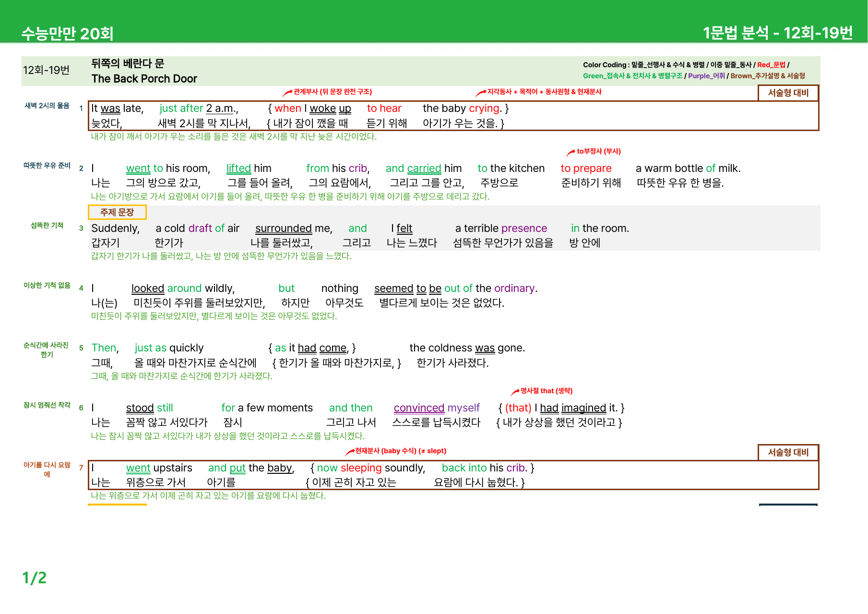This screenshot has height=614, width=868.
Task: Click the passage label '12회-19번'
Action: click(47, 70)
